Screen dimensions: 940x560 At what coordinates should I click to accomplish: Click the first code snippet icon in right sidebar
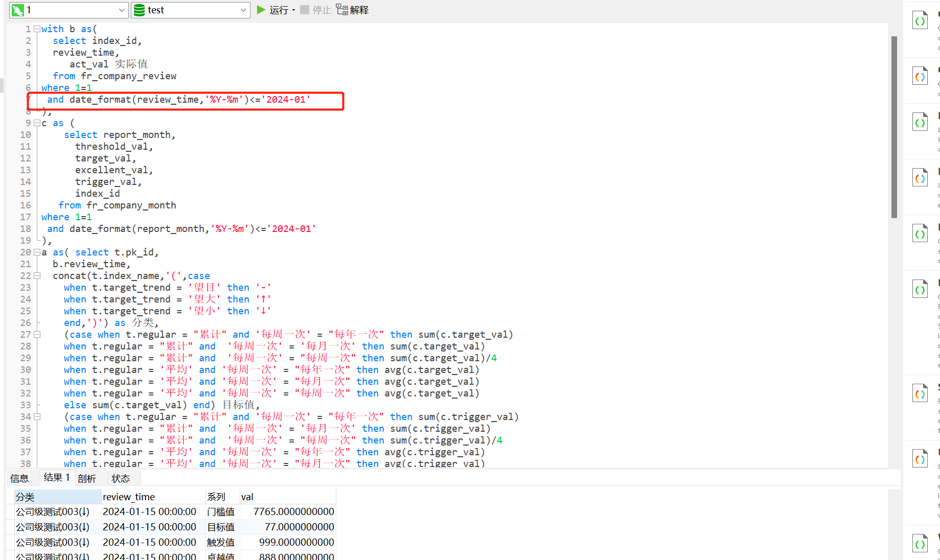tap(920, 21)
